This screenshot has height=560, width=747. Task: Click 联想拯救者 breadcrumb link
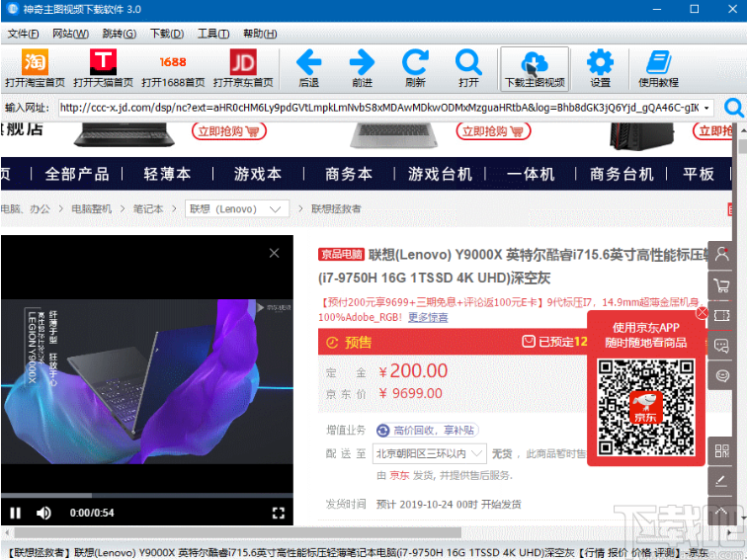[336, 209]
